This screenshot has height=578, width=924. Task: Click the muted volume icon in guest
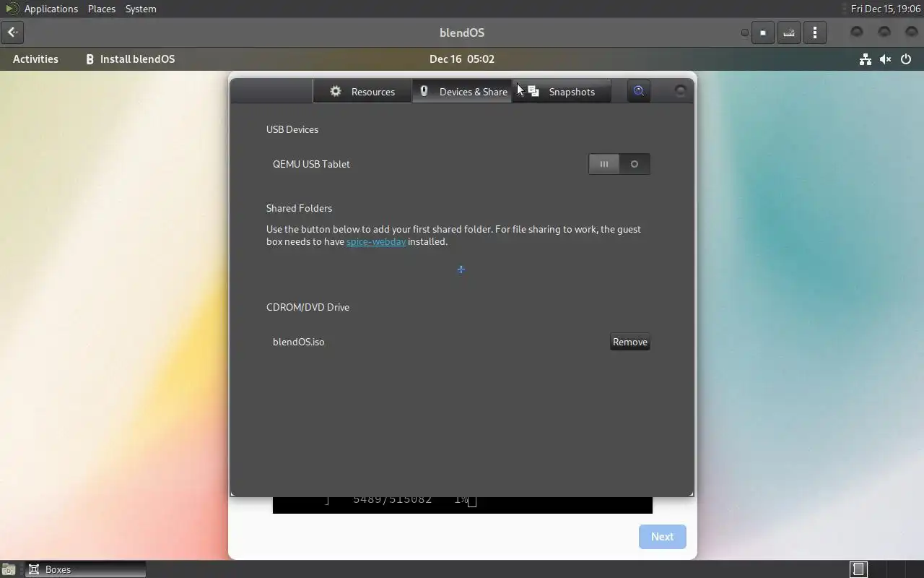pyautogui.click(x=885, y=59)
